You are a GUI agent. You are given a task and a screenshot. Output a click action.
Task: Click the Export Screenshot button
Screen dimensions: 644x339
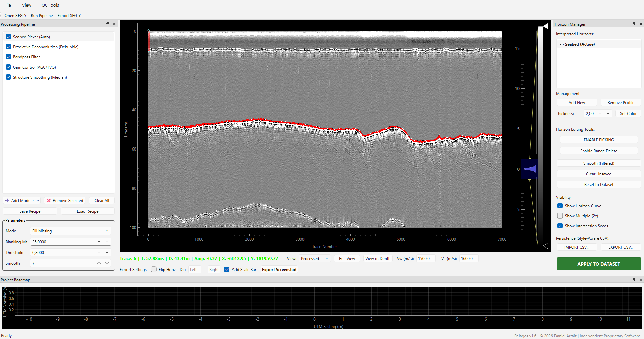coord(279,269)
